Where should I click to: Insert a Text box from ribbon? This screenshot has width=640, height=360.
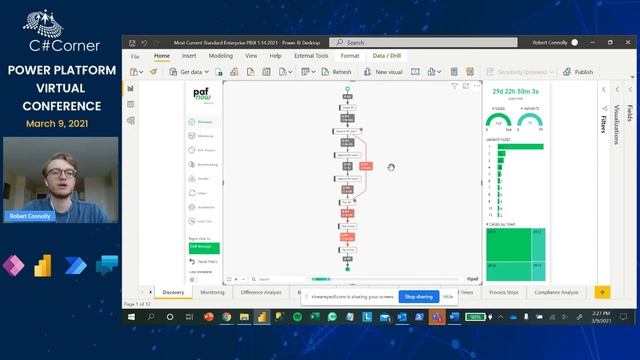(415, 72)
